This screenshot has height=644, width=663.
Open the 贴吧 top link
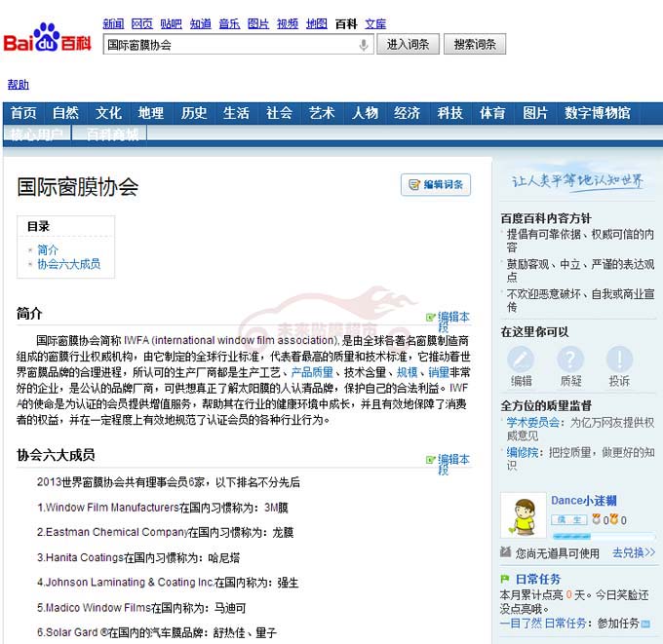click(172, 24)
